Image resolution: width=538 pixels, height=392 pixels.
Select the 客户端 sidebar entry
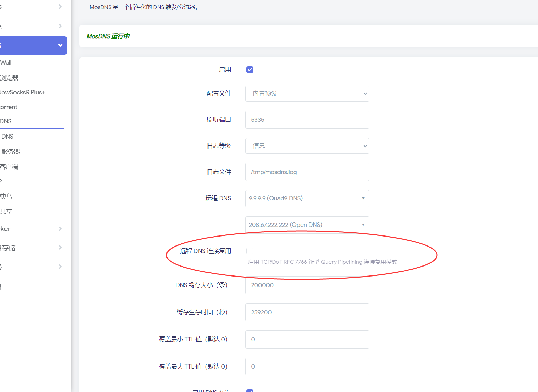(9, 167)
